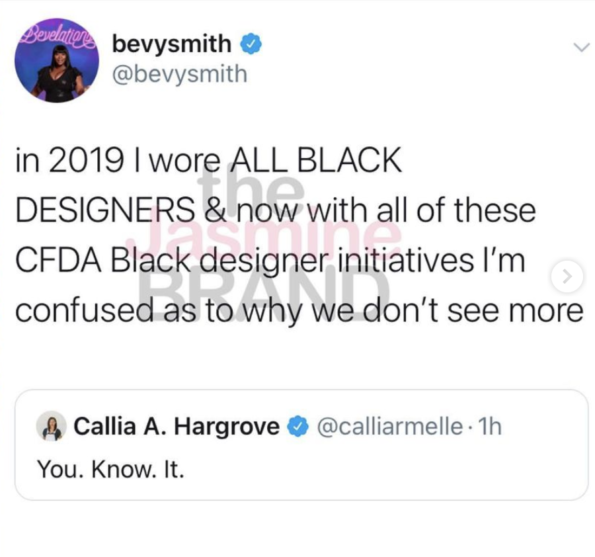Open bevysmith's profile avatar

click(57, 61)
